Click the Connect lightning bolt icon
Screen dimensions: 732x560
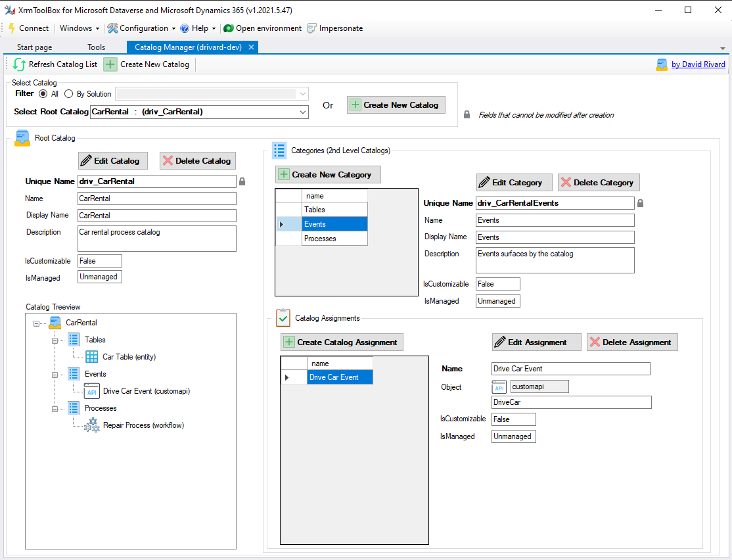(11, 28)
